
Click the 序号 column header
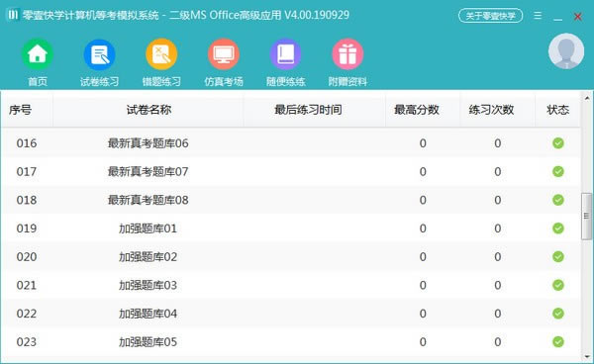tap(27, 110)
